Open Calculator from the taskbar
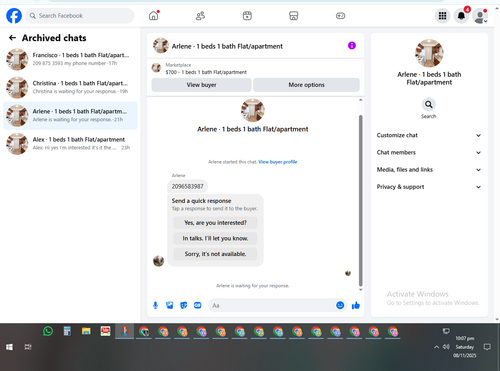Image resolution: width=500 pixels, height=371 pixels. point(67,331)
